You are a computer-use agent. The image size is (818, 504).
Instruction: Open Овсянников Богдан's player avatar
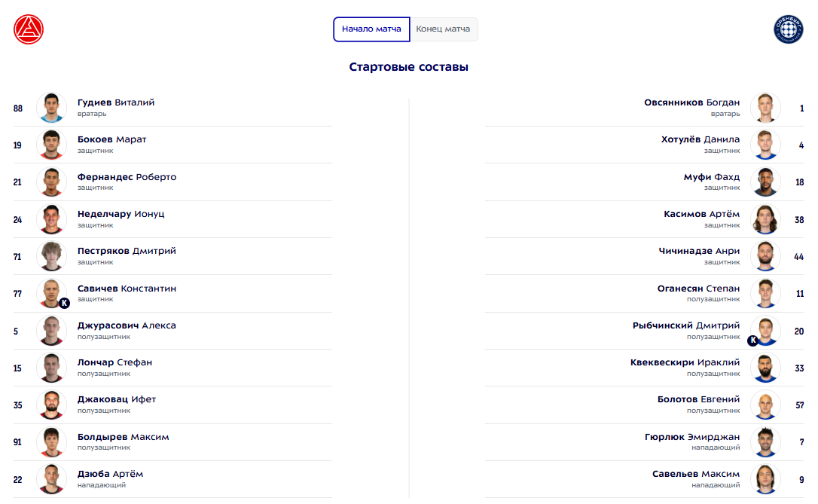(x=765, y=108)
